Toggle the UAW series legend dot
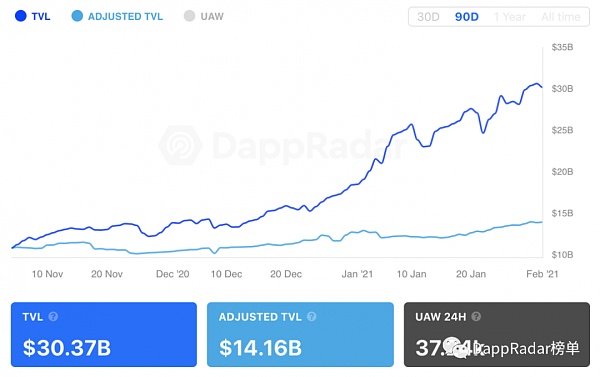600x377 pixels. tap(189, 16)
